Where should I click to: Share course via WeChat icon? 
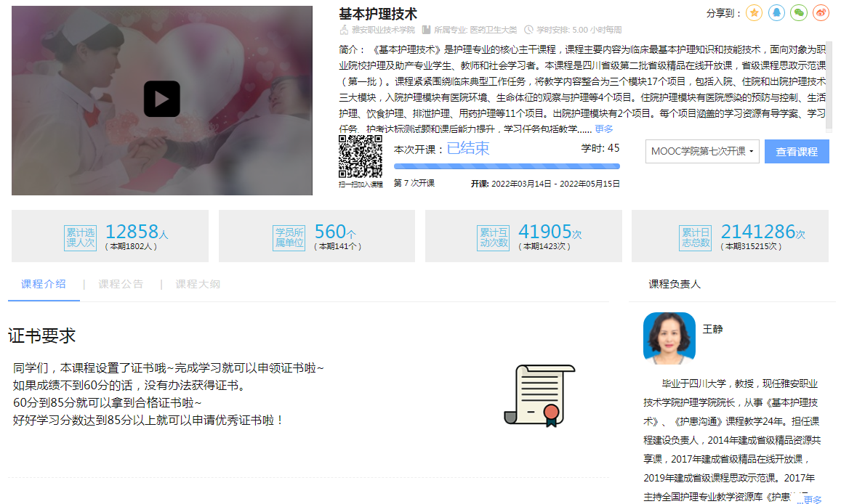click(798, 13)
